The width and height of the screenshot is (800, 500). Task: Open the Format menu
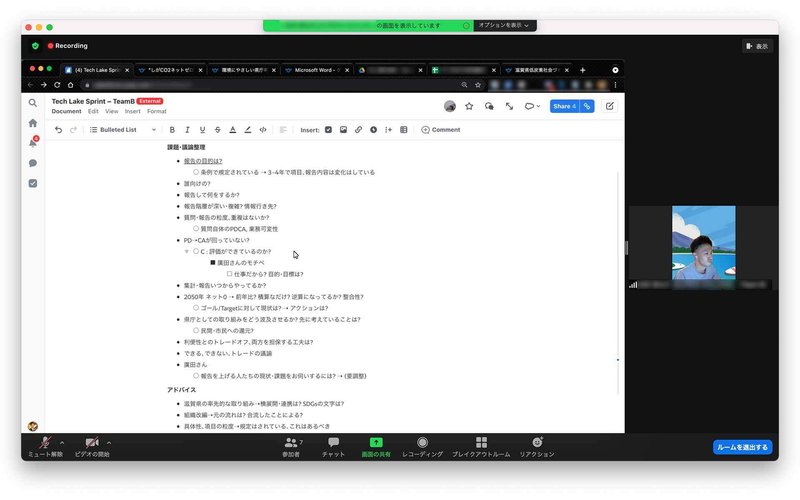coord(157,111)
